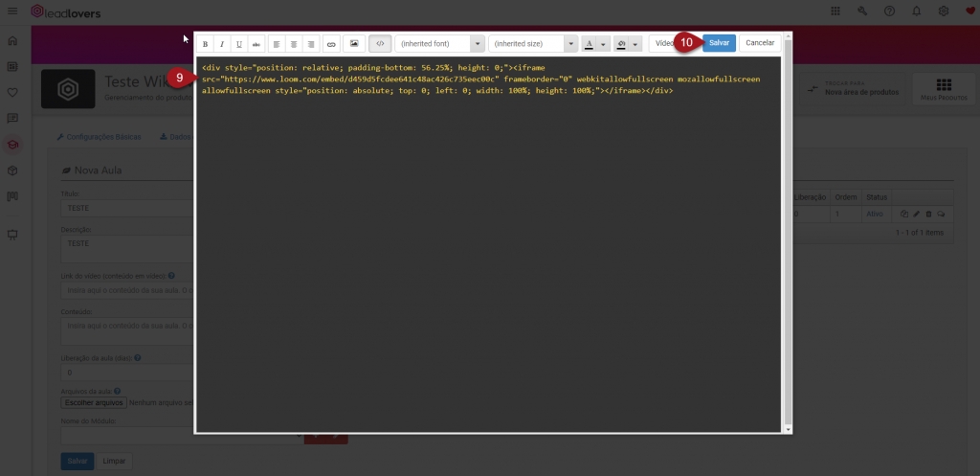This screenshot has width=980, height=476.
Task: Expand the text color picker arrow
Action: click(x=604, y=44)
